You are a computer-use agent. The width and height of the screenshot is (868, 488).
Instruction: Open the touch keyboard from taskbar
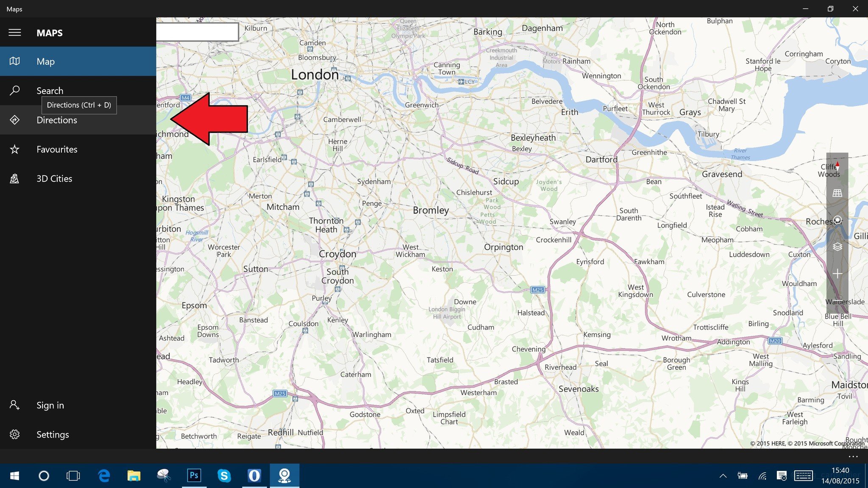coord(803,476)
